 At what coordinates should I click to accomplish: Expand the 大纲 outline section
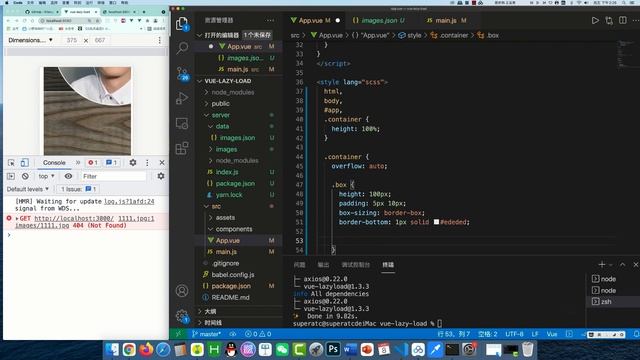pos(210,311)
